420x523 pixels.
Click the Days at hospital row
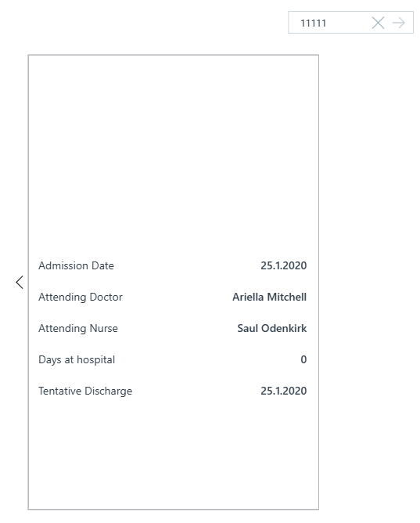tap(173, 359)
